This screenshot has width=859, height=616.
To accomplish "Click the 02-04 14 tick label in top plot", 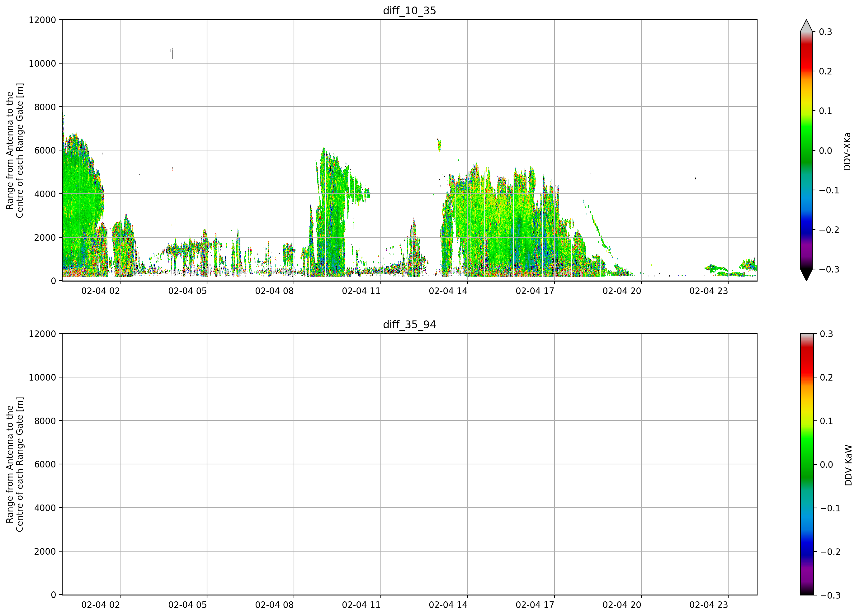I will (x=448, y=291).
